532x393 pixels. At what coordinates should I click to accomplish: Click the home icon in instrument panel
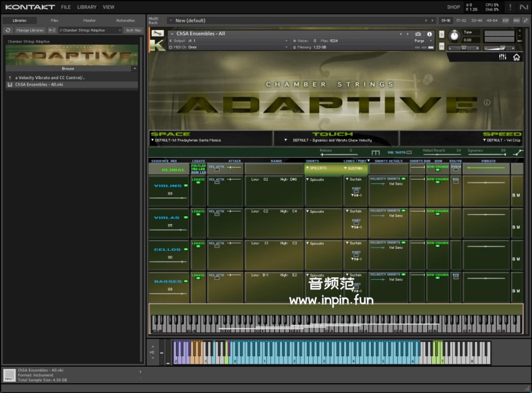click(516, 57)
